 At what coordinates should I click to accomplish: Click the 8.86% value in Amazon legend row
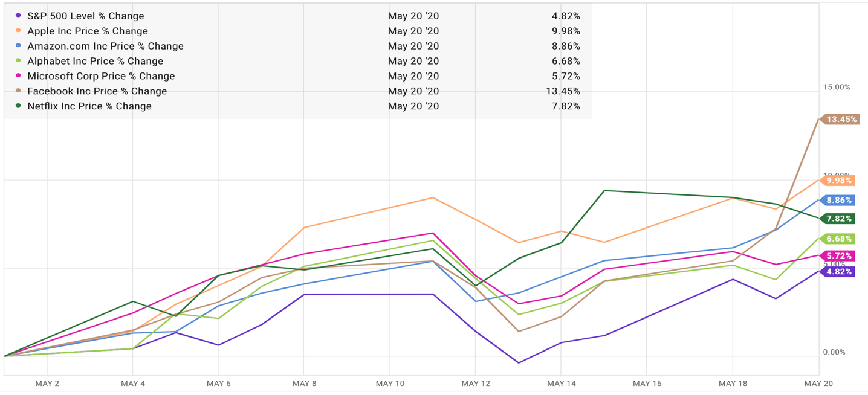coord(566,47)
